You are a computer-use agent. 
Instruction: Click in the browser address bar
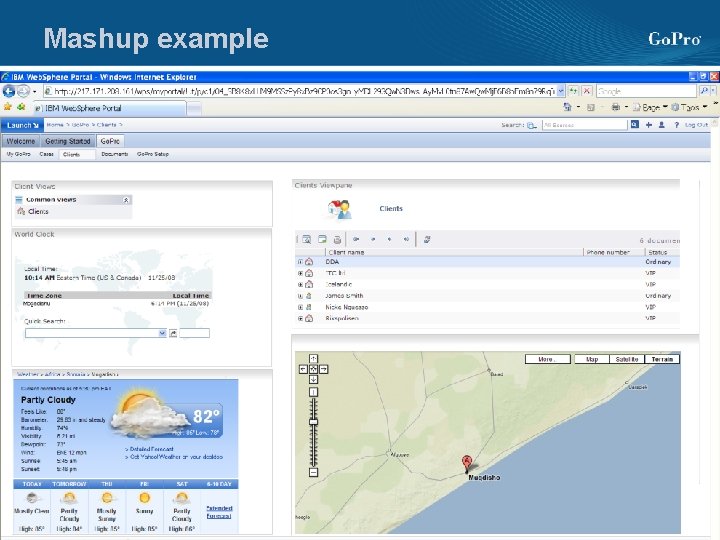[301, 91]
